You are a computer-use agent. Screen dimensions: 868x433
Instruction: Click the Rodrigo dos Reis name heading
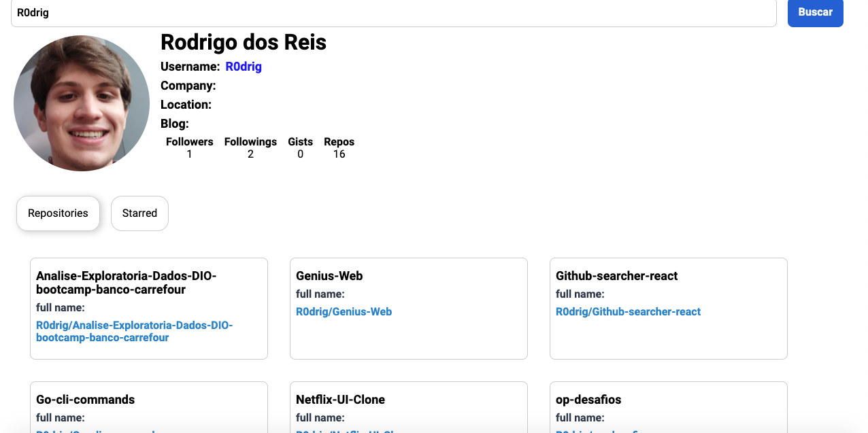[x=244, y=43]
